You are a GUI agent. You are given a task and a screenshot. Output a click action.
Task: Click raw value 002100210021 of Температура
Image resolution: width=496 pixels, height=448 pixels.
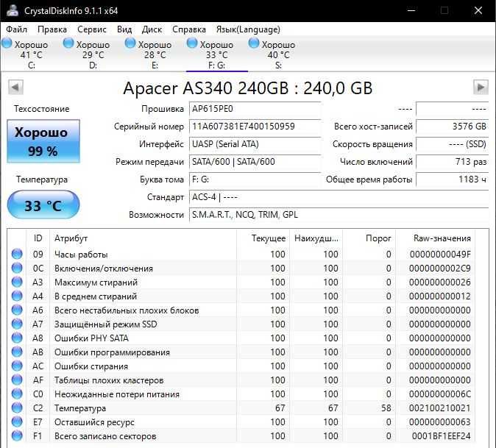(x=439, y=408)
